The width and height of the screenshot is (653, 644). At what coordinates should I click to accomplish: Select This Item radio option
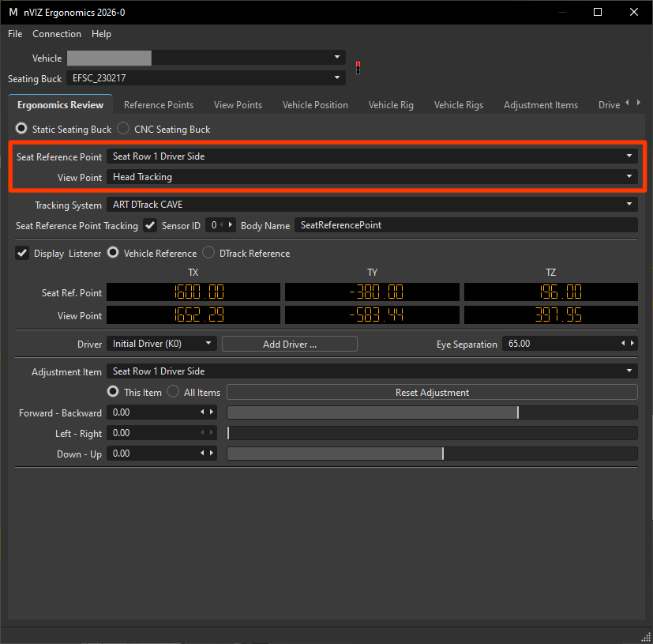pos(113,391)
